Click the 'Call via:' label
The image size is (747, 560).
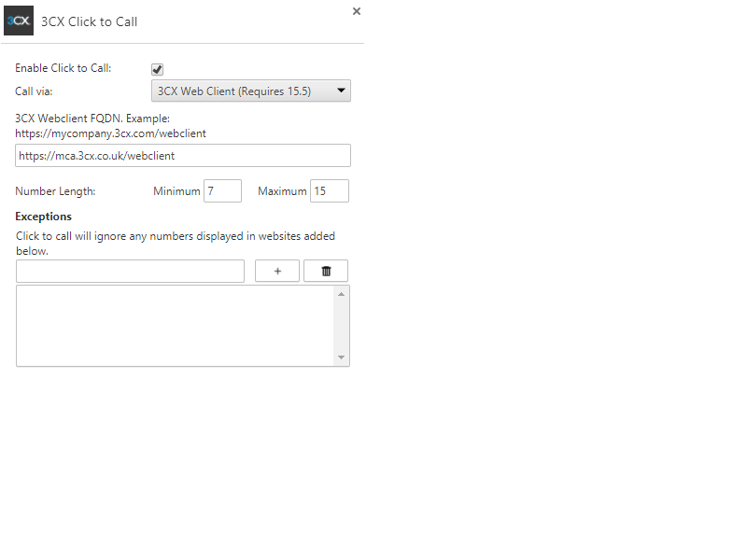tap(34, 91)
